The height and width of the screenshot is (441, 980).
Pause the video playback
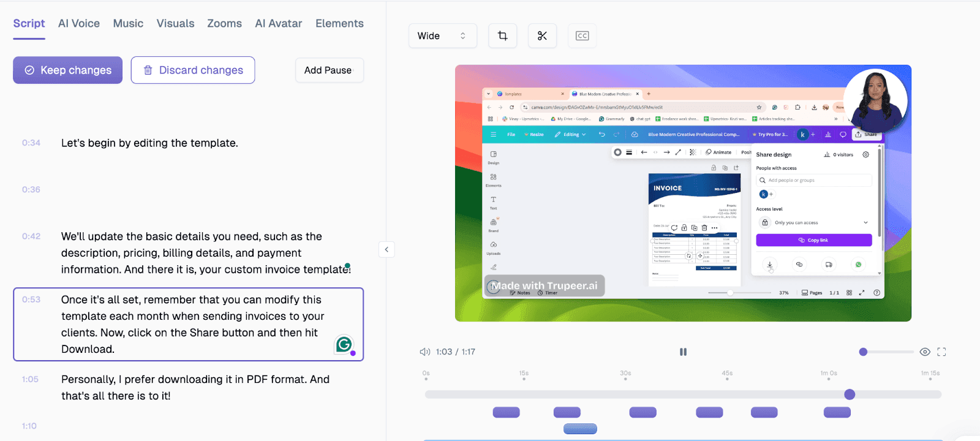point(683,352)
